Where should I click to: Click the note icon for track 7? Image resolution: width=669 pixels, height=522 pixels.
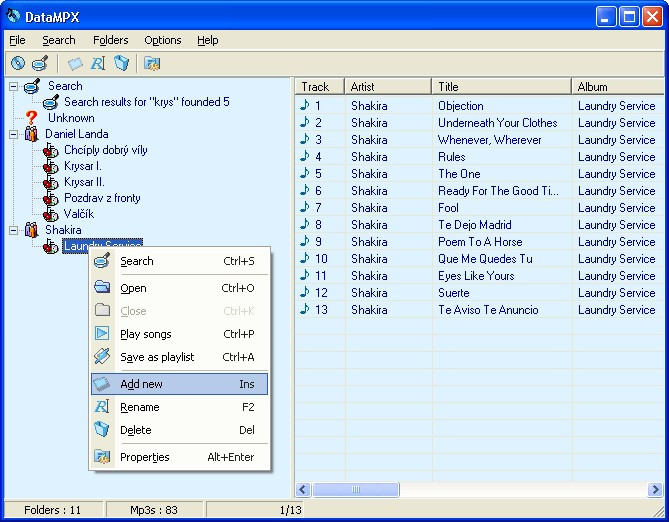pos(305,207)
